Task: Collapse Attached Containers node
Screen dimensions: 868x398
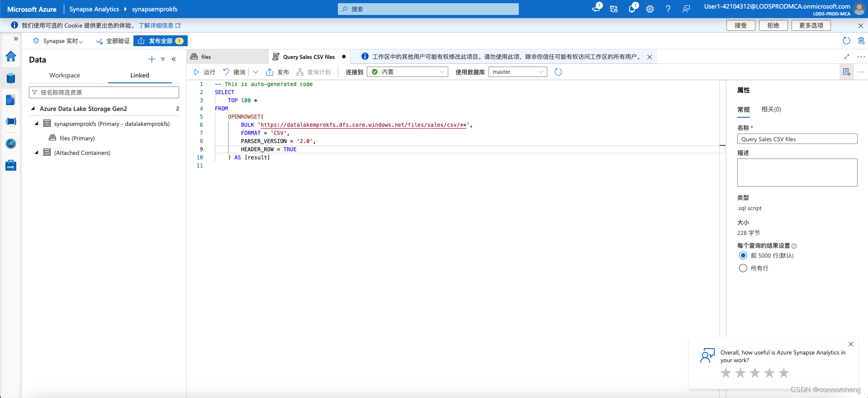Action: tap(37, 153)
